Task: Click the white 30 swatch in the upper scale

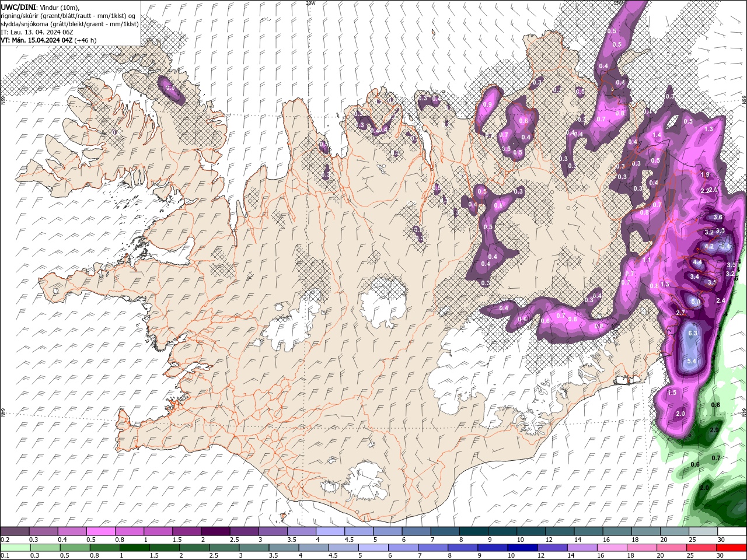Action: pos(732,531)
